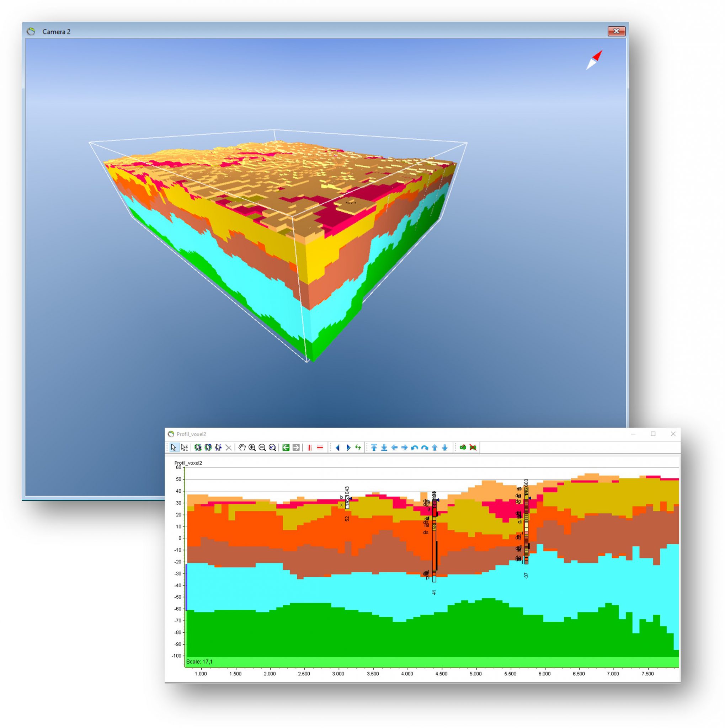
Task: Reset zoom to full profile extent
Action: 272,448
